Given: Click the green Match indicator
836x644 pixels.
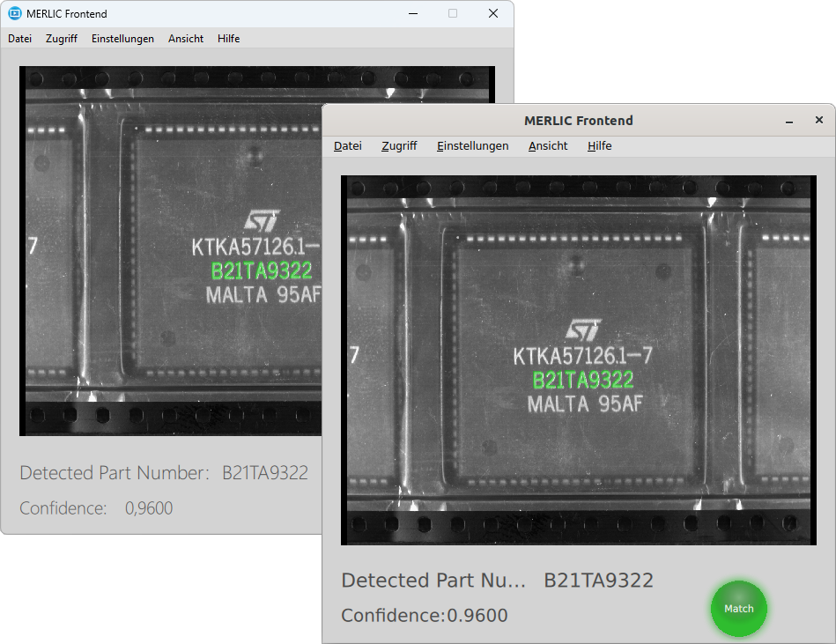Looking at the screenshot, I should 738,609.
